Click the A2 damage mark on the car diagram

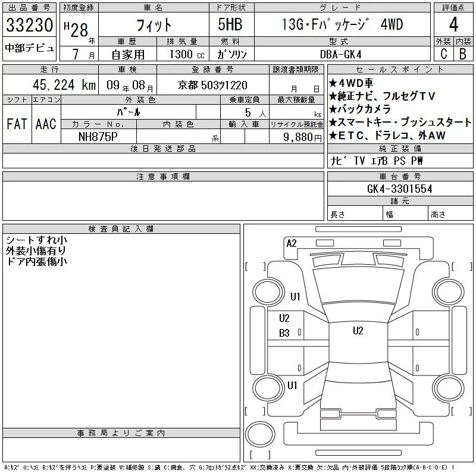[x=292, y=243]
